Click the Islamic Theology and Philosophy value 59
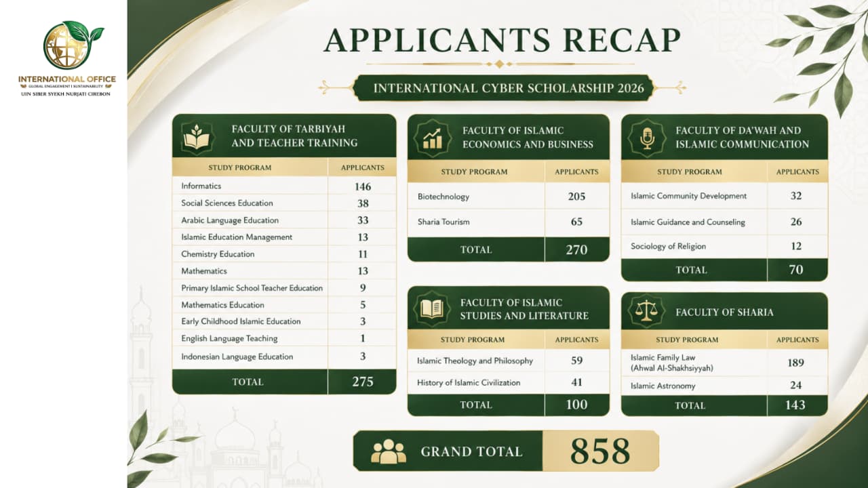Screen dimensions: 868x488 click(577, 361)
